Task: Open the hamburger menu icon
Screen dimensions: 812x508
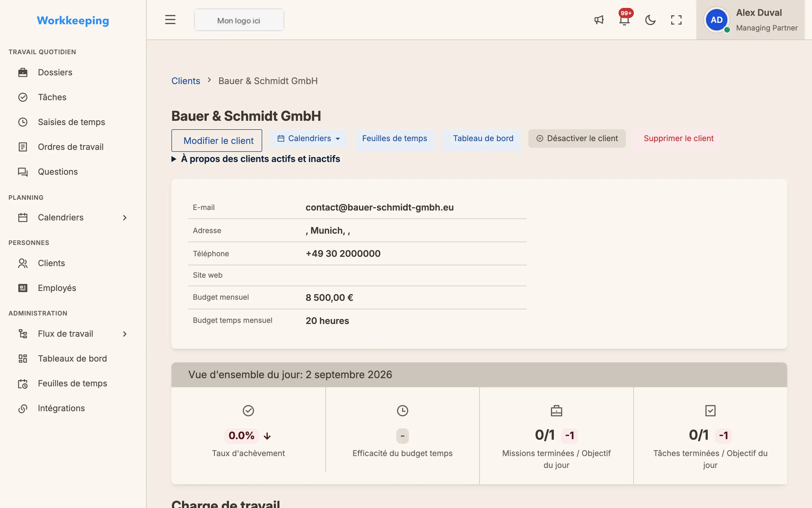Action: pos(170,20)
